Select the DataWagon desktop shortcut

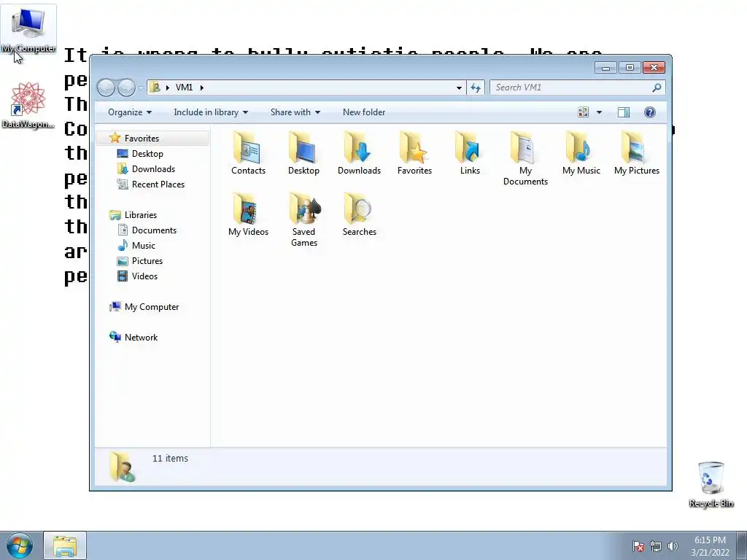pos(28,105)
